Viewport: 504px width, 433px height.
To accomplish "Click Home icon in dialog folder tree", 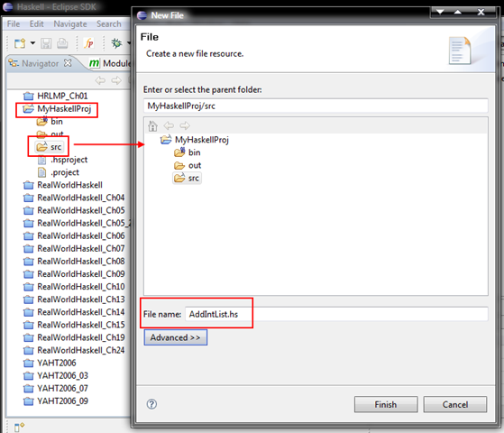I will 152,125.
